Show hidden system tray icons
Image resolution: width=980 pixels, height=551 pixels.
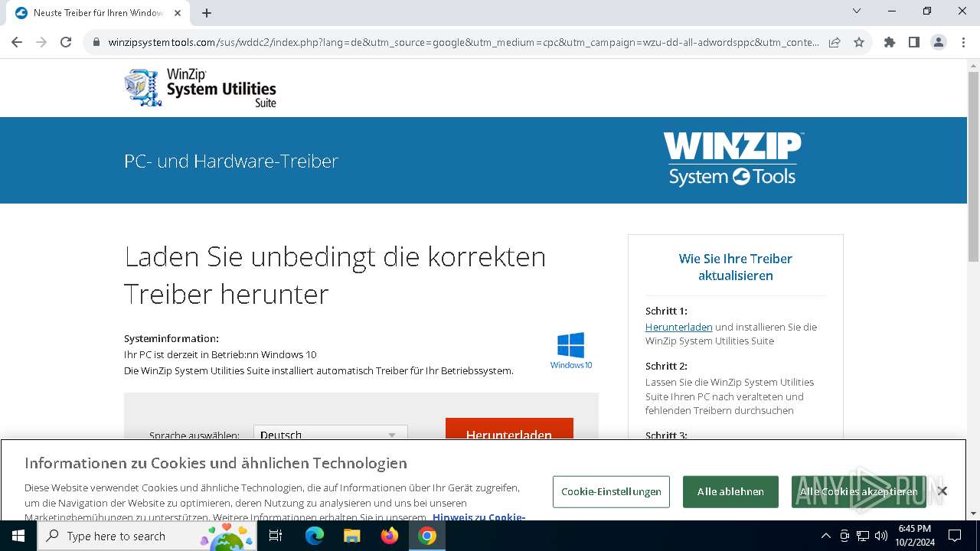(x=825, y=536)
